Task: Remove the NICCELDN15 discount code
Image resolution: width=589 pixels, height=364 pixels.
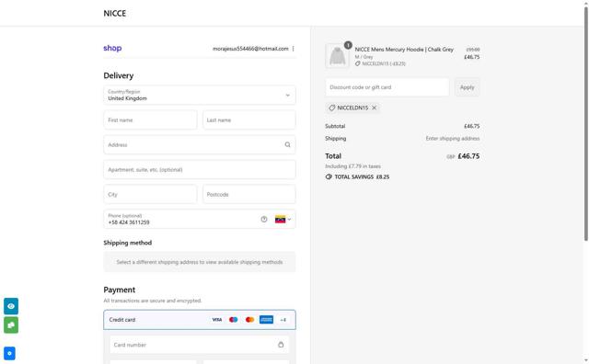Action: tap(375, 108)
